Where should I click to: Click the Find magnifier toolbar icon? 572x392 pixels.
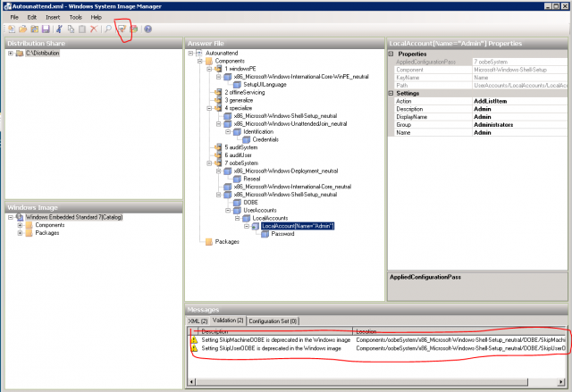click(x=107, y=29)
